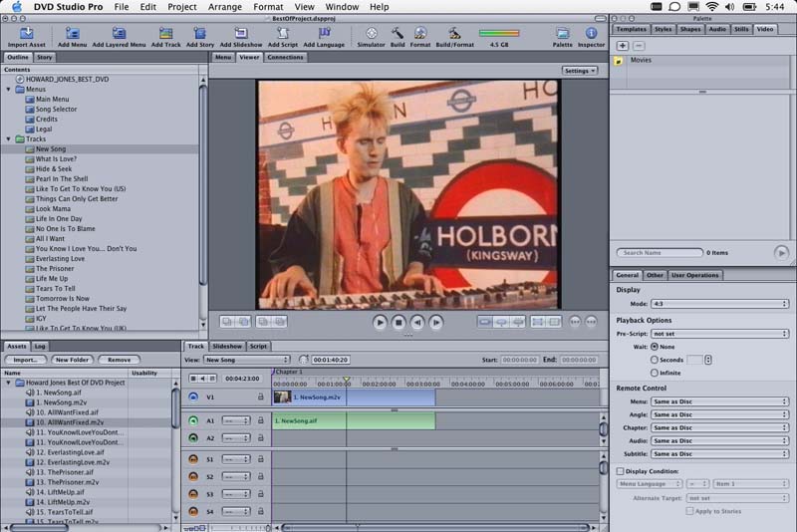
Task: Select the Wait None radio button
Action: (655, 347)
